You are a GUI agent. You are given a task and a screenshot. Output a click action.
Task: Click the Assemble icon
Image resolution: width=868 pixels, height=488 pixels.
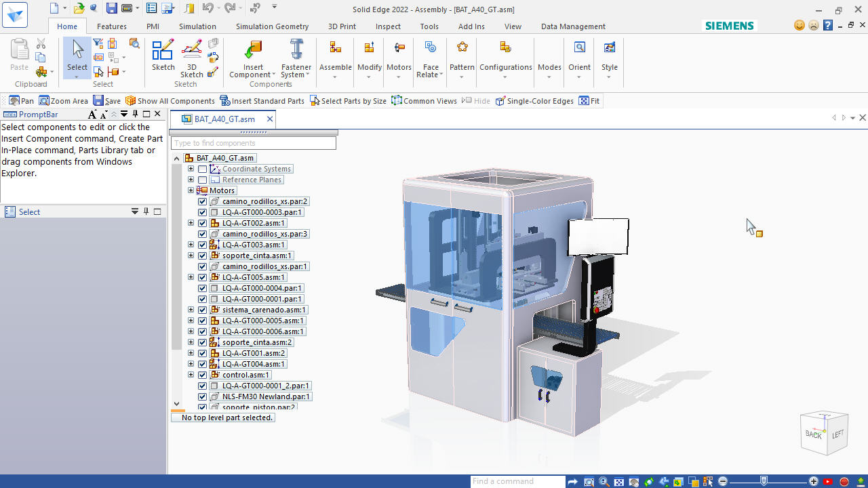point(336,47)
